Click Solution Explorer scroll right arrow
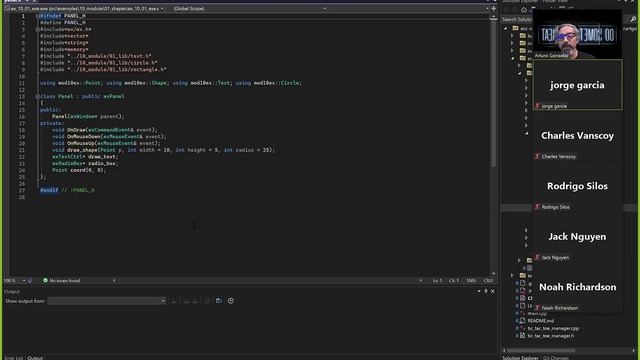 pyautogui.click(x=634, y=350)
